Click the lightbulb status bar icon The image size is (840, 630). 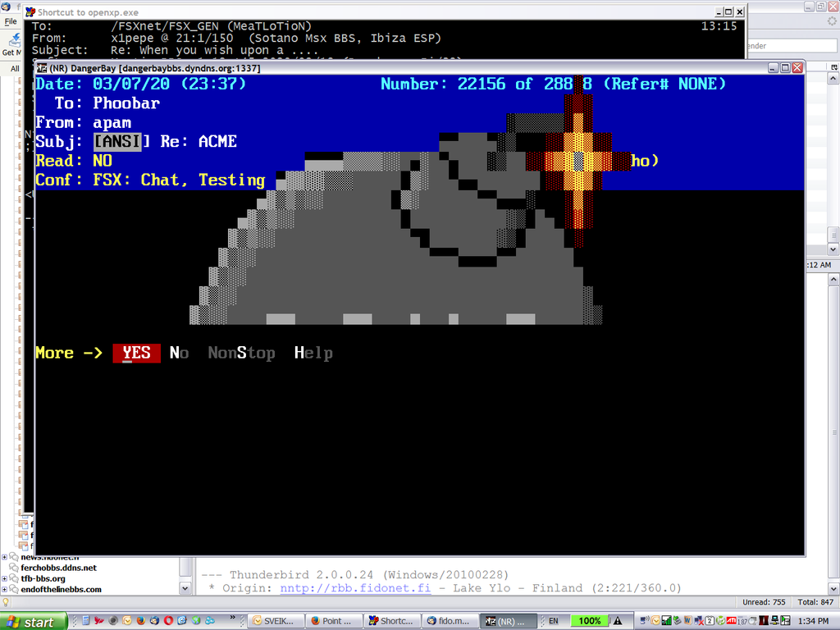click(x=6, y=602)
